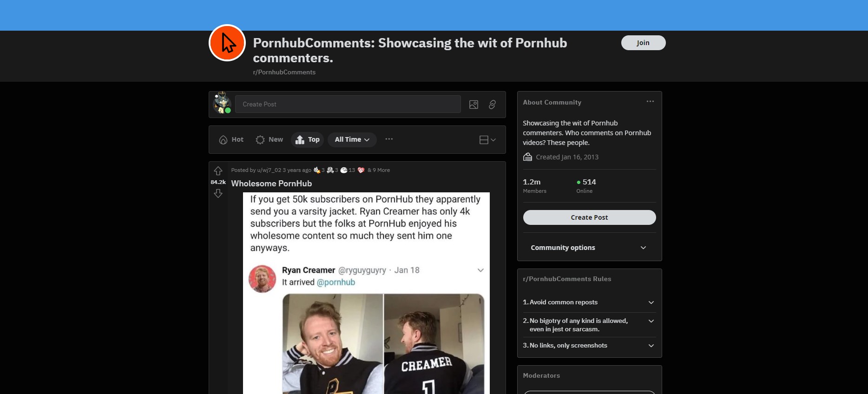Downvote the Wholesome PornHub post
This screenshot has height=394, width=868.
click(x=218, y=193)
